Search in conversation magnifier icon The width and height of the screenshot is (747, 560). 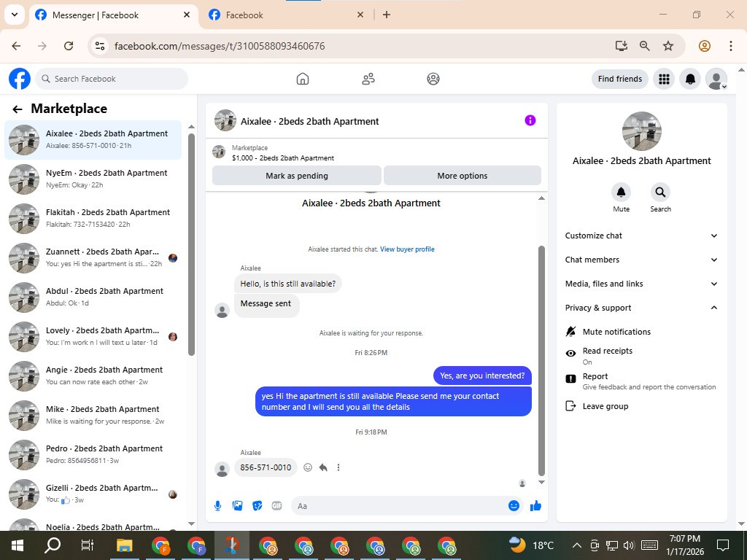660,192
